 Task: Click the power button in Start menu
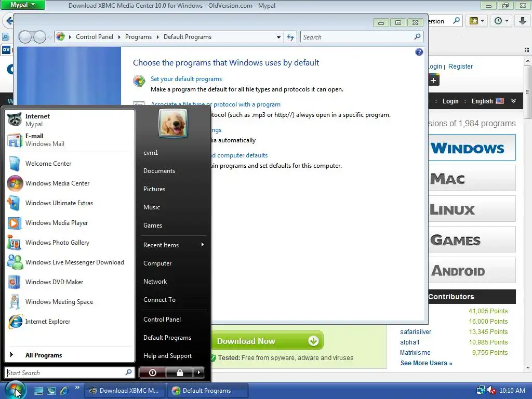(x=152, y=373)
